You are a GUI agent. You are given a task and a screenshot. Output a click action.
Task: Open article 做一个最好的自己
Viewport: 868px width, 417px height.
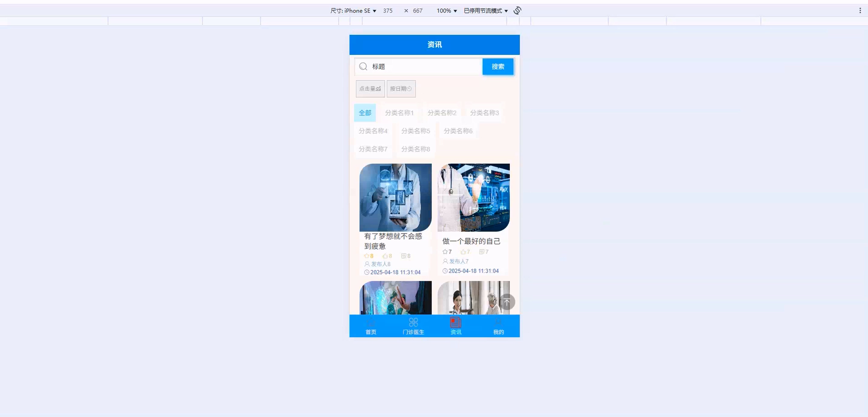[471, 241]
